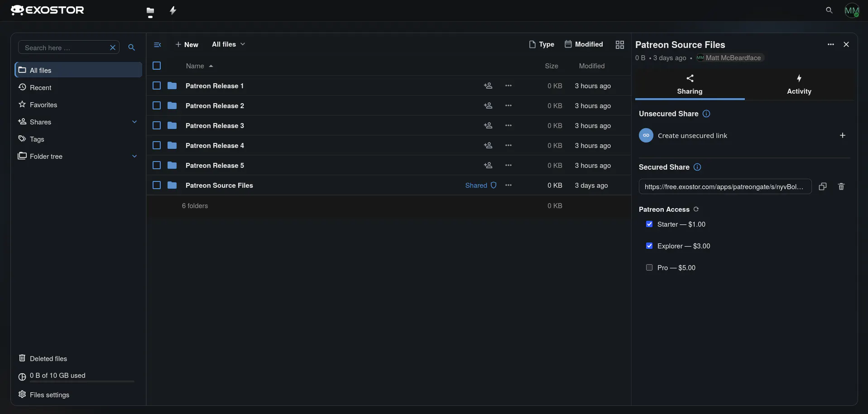868x414 pixels.
Task: Open Deleted files
Action: pos(78,358)
